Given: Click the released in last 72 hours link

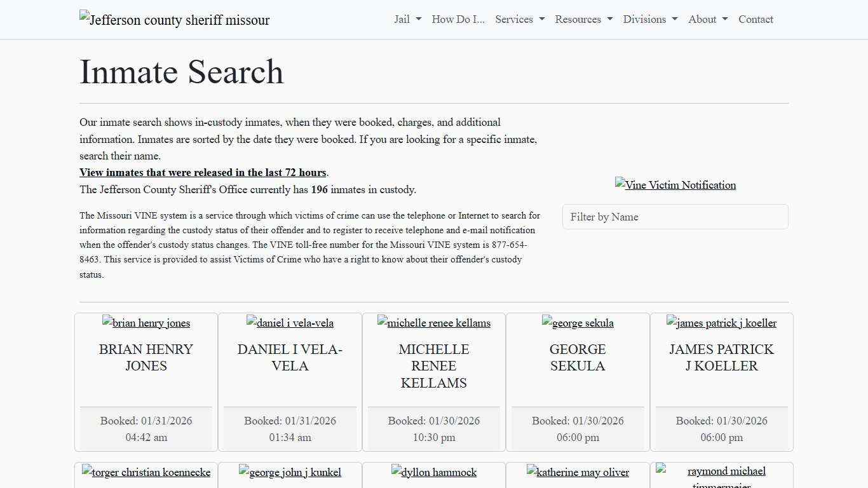Looking at the screenshot, I should [x=203, y=172].
